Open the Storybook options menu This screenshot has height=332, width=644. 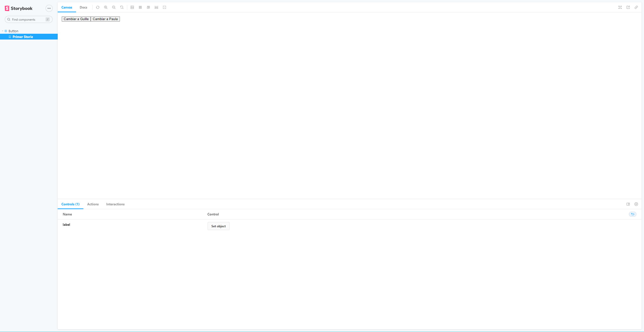tap(49, 8)
